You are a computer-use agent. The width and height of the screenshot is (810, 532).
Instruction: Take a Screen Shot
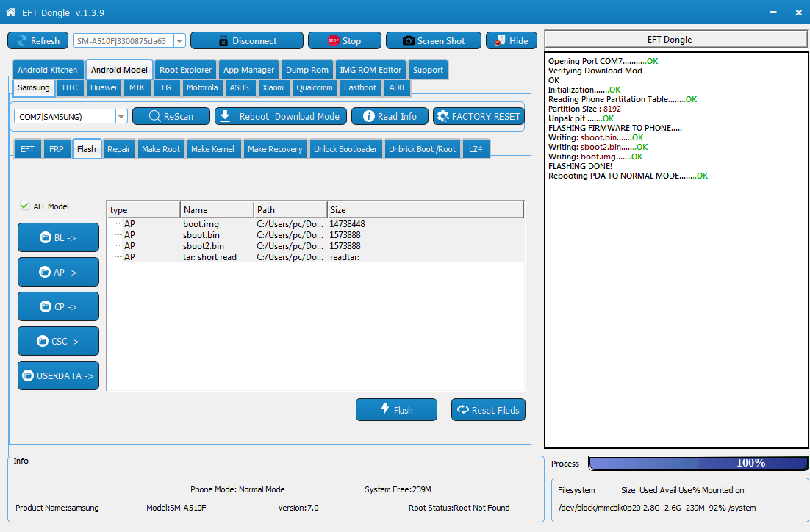click(x=434, y=41)
